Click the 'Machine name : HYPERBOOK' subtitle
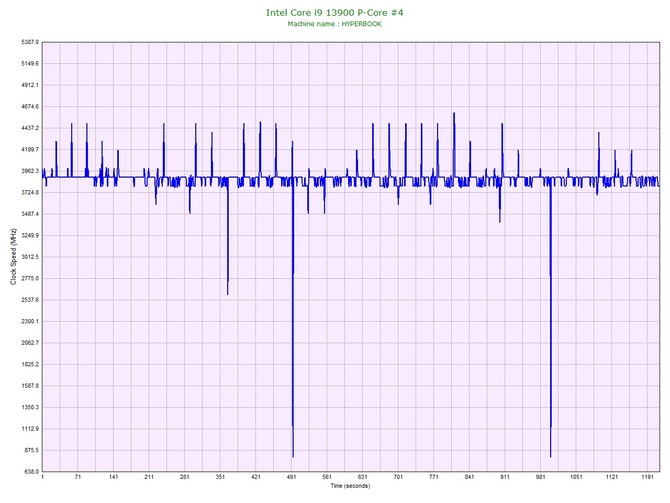Viewport: 670px width, 503px height. [335, 24]
